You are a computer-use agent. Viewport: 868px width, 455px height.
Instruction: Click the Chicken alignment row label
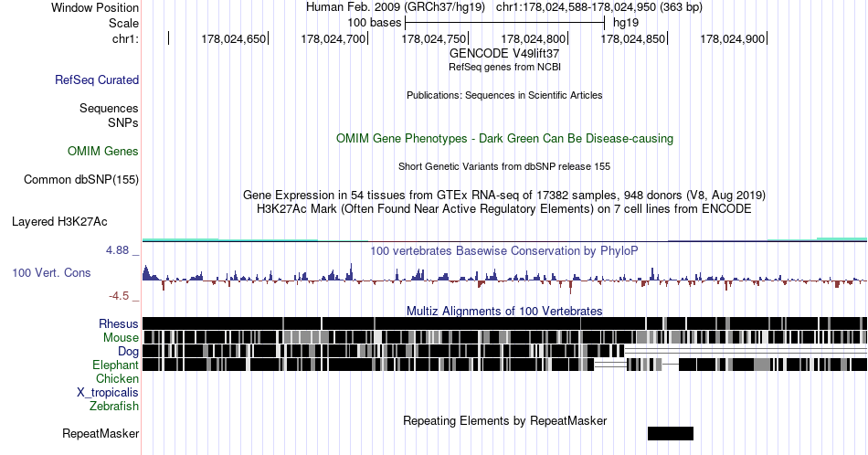[117, 378]
